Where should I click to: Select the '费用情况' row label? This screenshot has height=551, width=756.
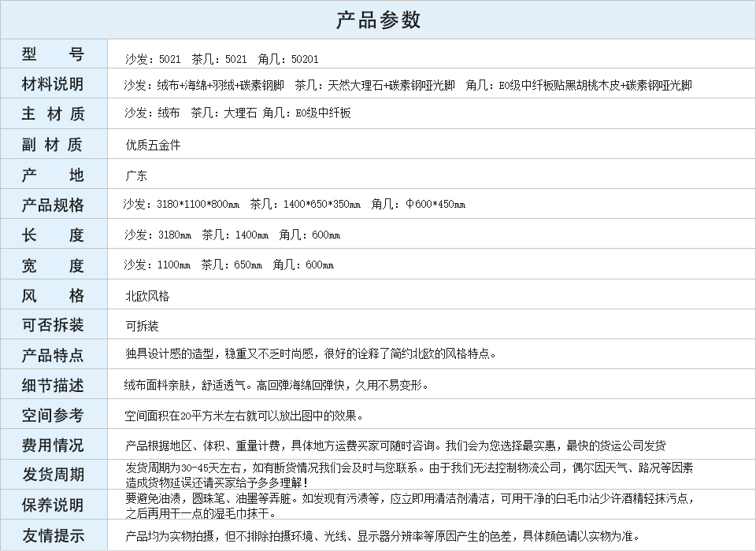(53, 445)
